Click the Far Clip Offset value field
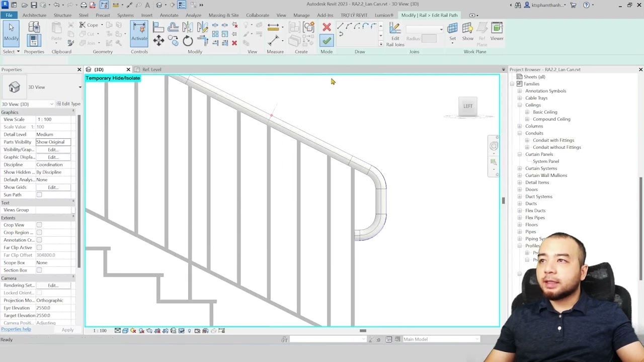This screenshot has height=362, width=644. click(53, 255)
